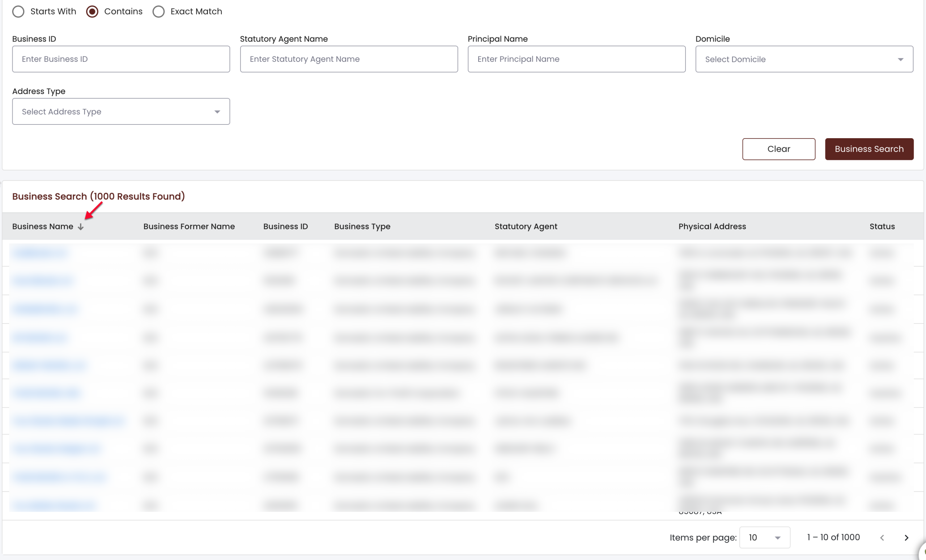
Task: Click the Statutory Agent column header
Action: click(x=526, y=226)
